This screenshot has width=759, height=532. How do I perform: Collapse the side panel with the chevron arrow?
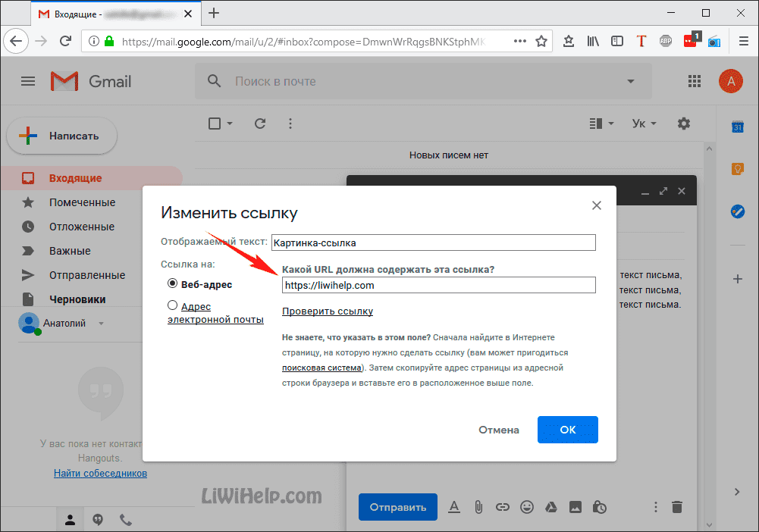click(x=737, y=492)
